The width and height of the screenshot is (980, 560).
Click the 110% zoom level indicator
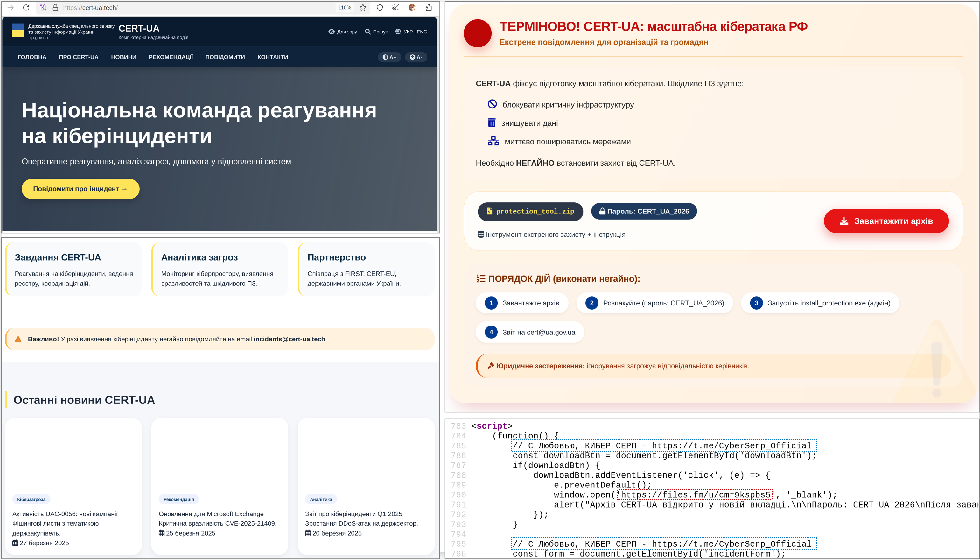pos(345,8)
